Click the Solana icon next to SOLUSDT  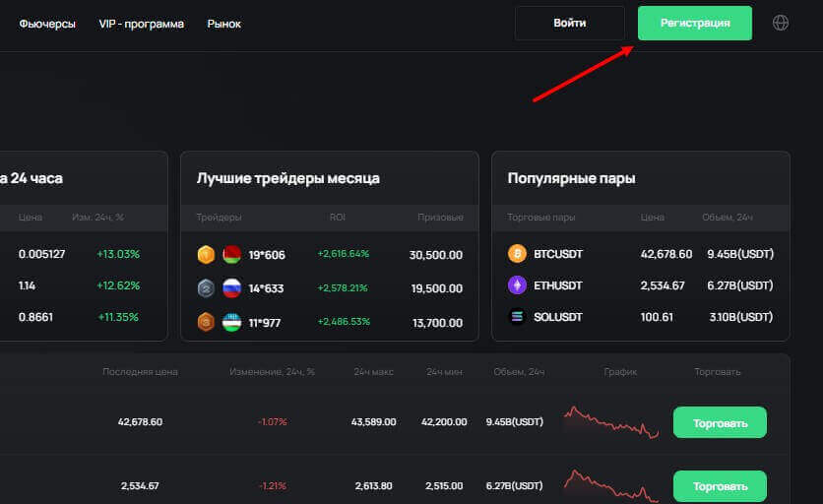coord(517,317)
